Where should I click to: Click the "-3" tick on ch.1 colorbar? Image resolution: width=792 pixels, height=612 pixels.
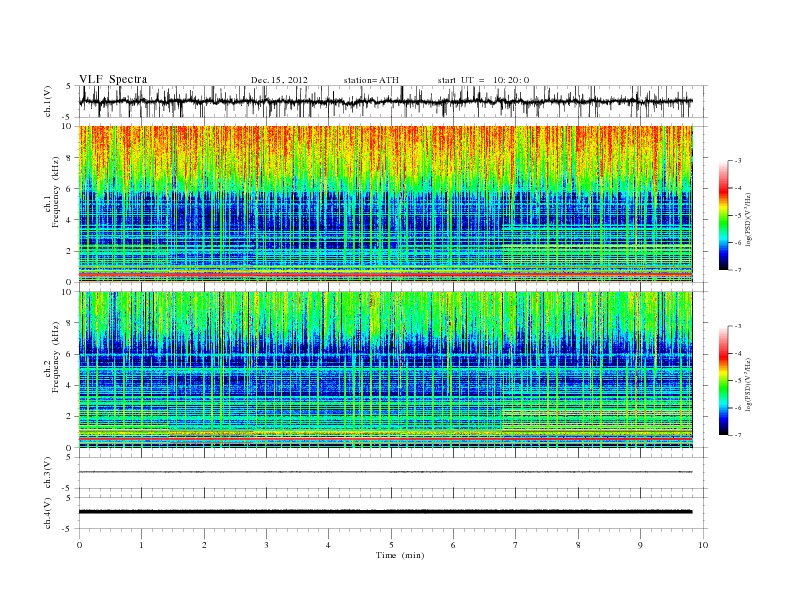[x=738, y=161]
